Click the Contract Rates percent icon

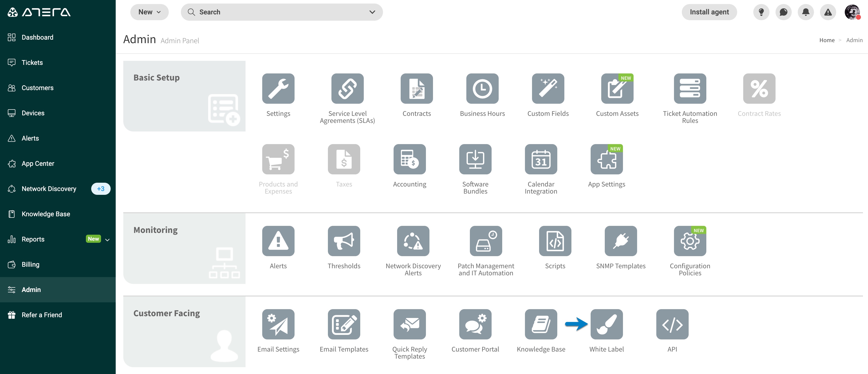(x=759, y=89)
